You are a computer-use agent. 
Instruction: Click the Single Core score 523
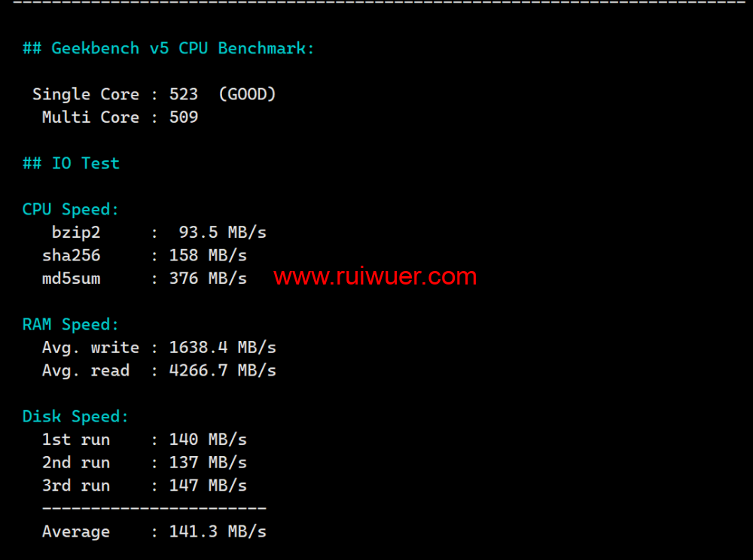click(184, 95)
